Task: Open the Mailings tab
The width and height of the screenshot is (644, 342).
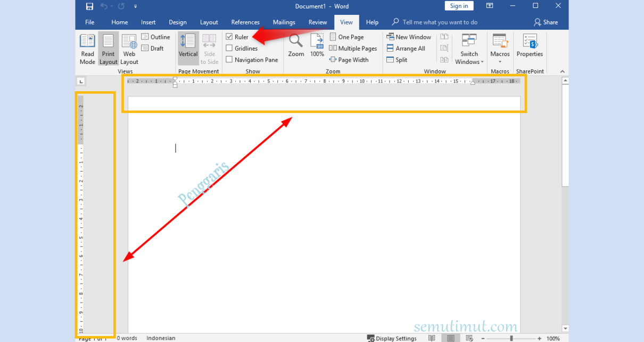Action: [284, 22]
